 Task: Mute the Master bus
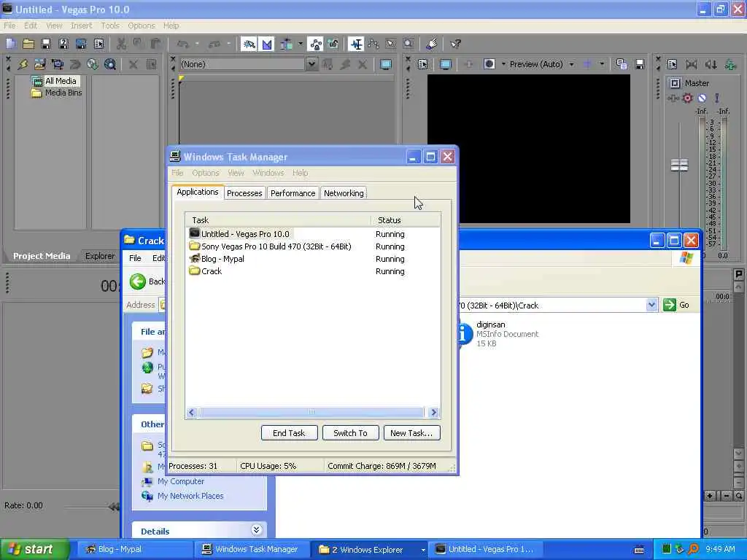click(702, 98)
